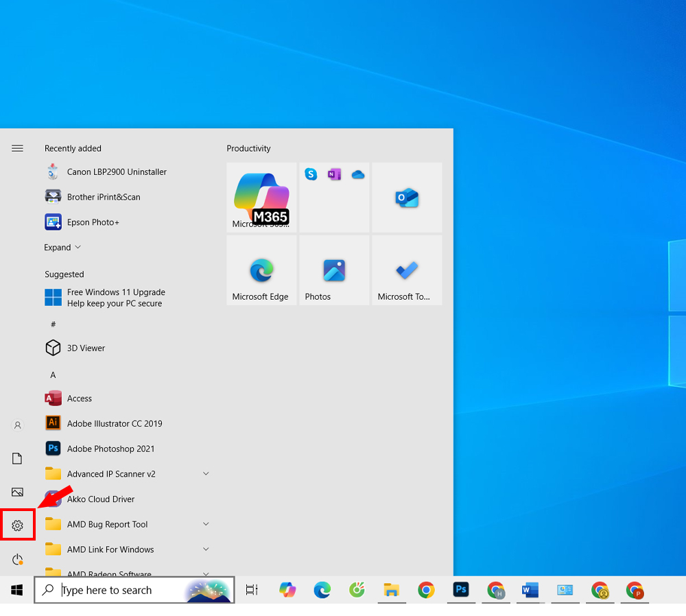
Task: Expand the AMD Bug Report Tool folder
Action: click(206, 524)
